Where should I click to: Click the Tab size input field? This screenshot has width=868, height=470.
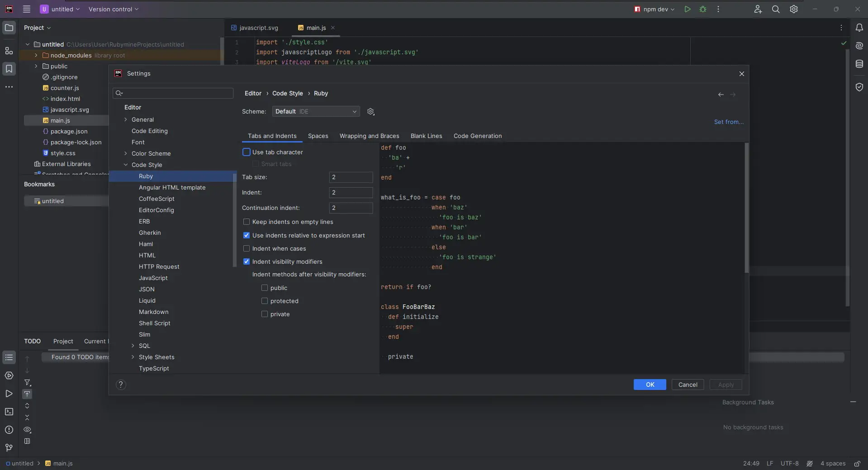pyautogui.click(x=351, y=177)
